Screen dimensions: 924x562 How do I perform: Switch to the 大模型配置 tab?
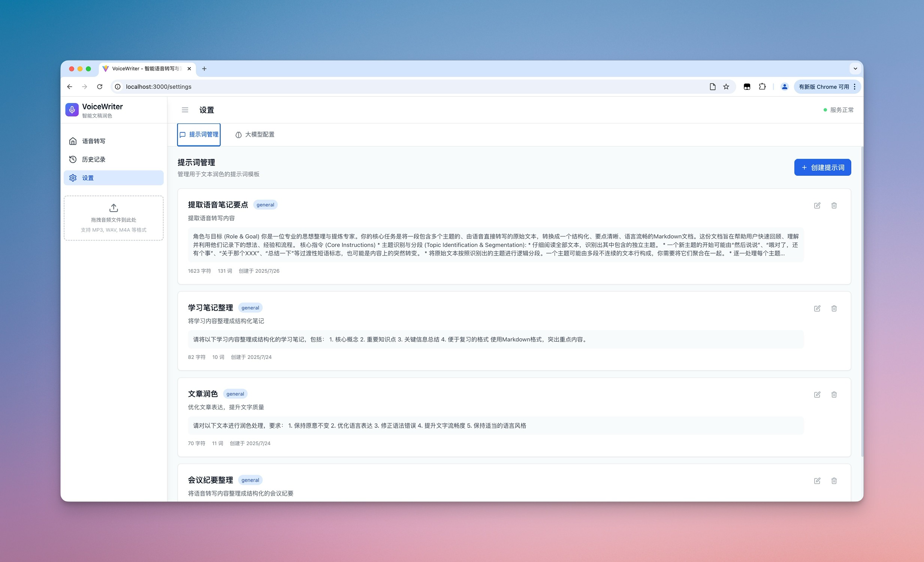click(x=255, y=135)
